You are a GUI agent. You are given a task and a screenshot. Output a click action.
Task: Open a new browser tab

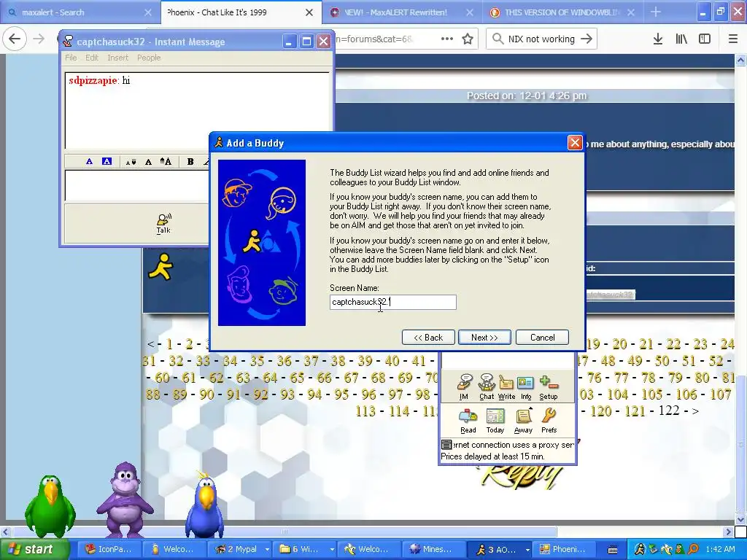656,12
